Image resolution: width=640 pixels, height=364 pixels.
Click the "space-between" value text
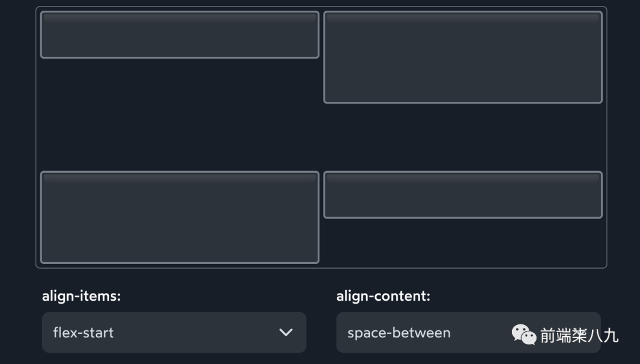(x=399, y=333)
